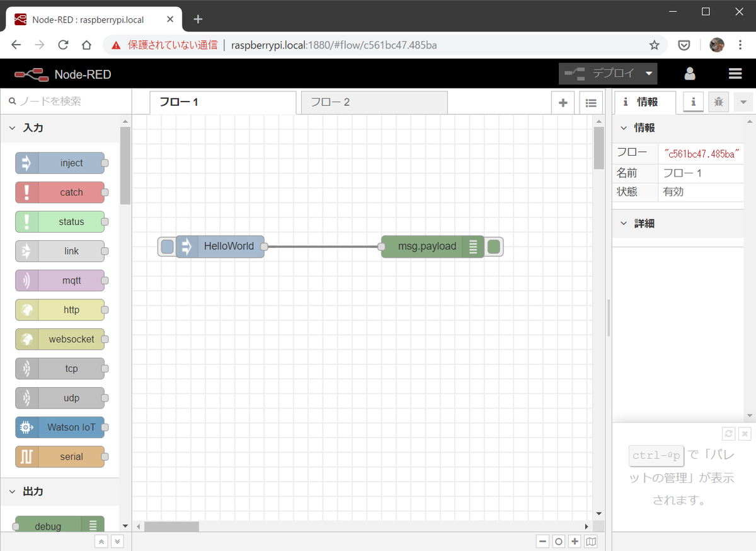Expand all palette categories button

(x=117, y=542)
